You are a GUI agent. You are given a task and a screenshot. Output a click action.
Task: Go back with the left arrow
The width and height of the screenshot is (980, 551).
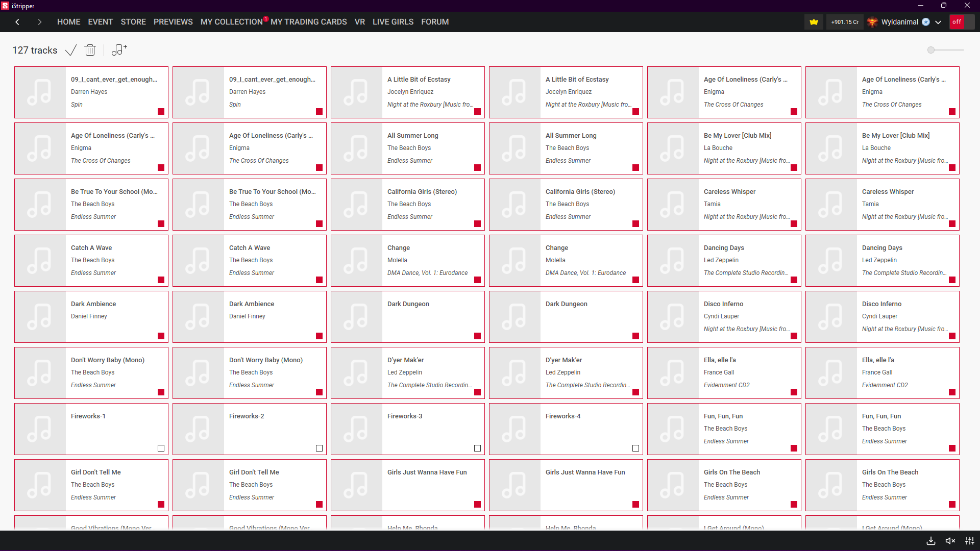17,22
